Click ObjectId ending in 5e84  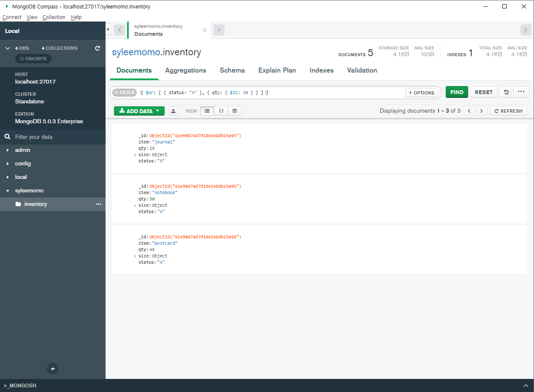pos(195,136)
